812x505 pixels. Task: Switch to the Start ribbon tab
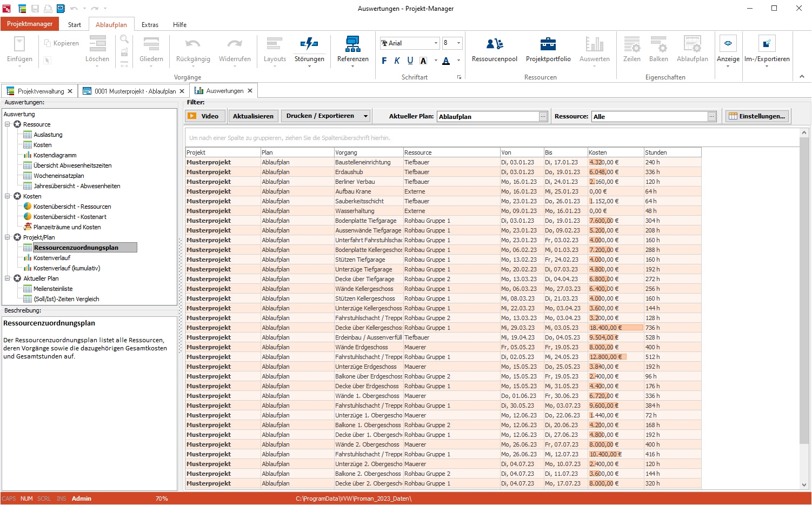75,25
